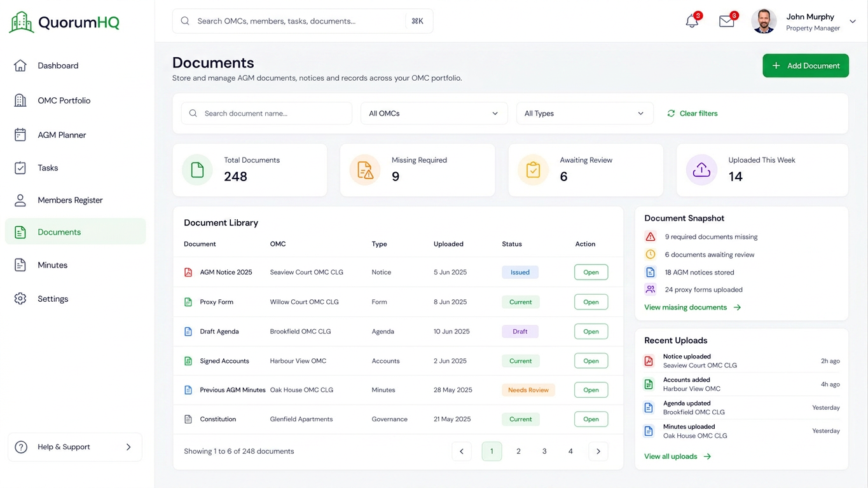
Task: Click the file icon beside Constitution
Action: click(188, 419)
